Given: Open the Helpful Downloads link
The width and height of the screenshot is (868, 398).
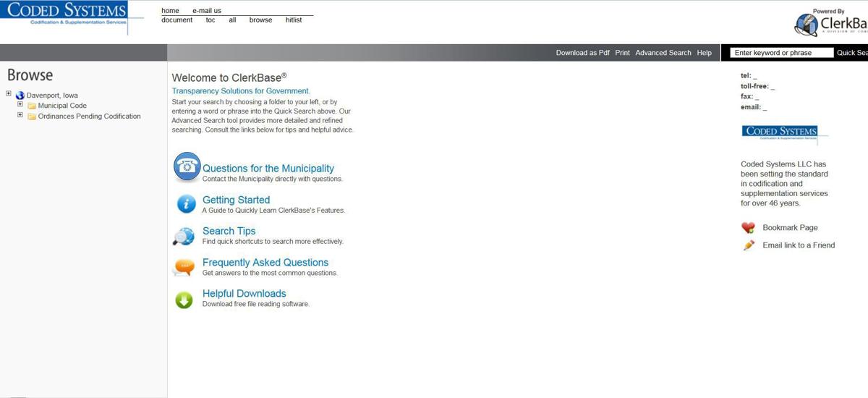Looking at the screenshot, I should point(244,294).
